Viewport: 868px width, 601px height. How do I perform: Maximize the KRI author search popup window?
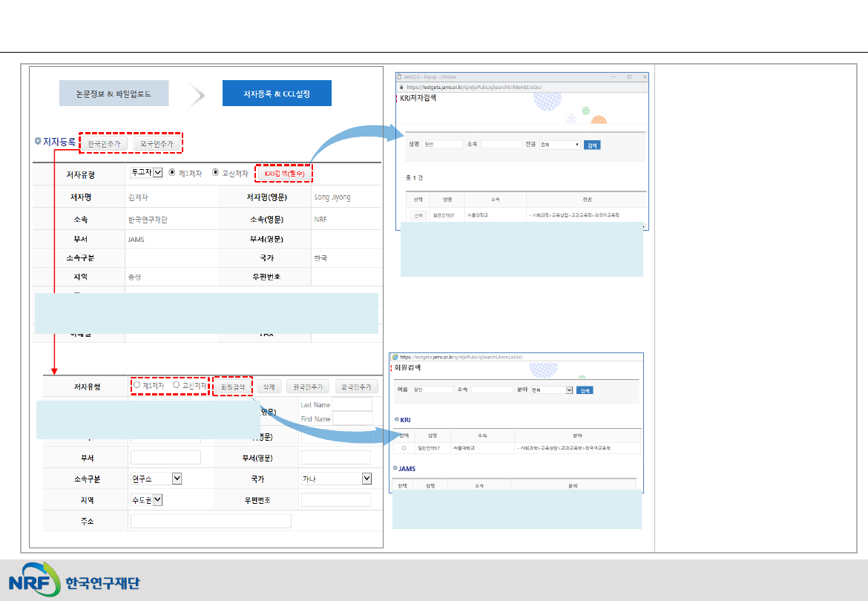(628, 76)
